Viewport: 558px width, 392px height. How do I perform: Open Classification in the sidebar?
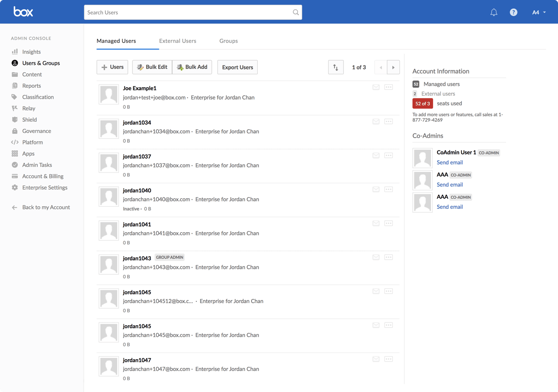[38, 97]
